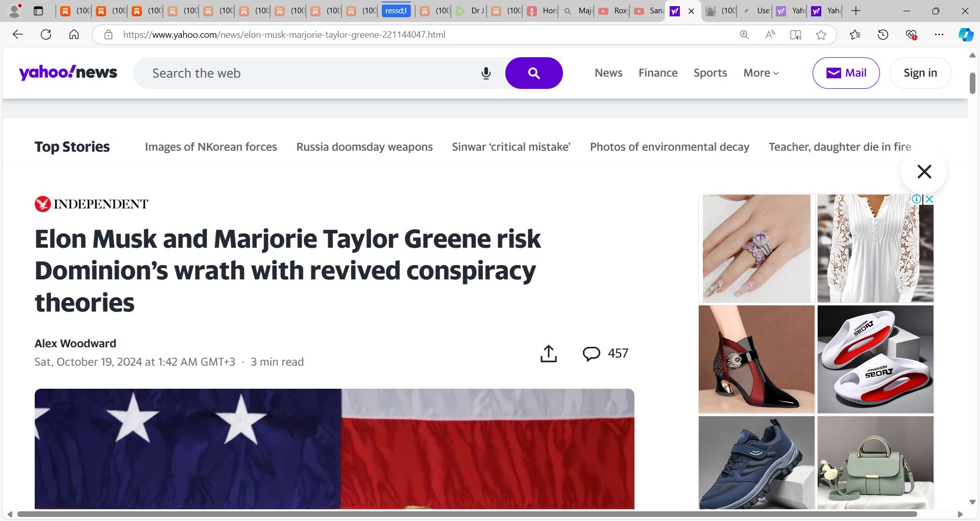Click the article publish date text
This screenshot has width=980, height=521.
coord(135,362)
